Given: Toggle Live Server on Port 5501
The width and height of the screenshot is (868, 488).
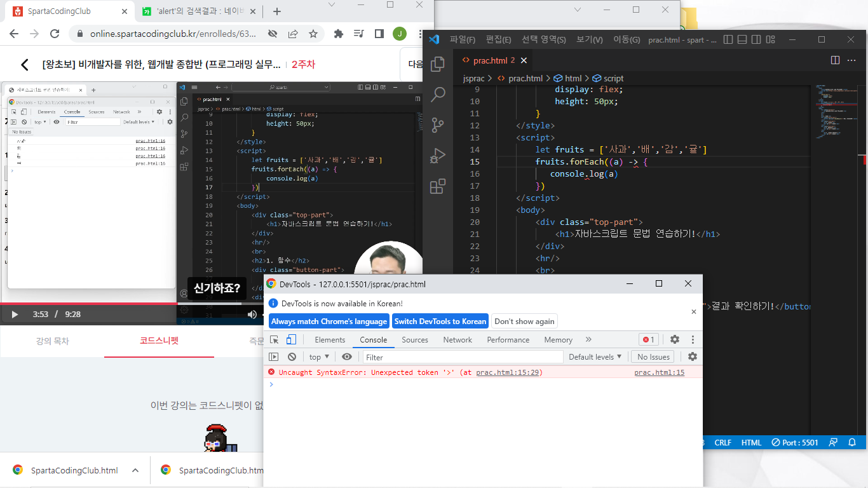Looking at the screenshot, I should point(795,442).
